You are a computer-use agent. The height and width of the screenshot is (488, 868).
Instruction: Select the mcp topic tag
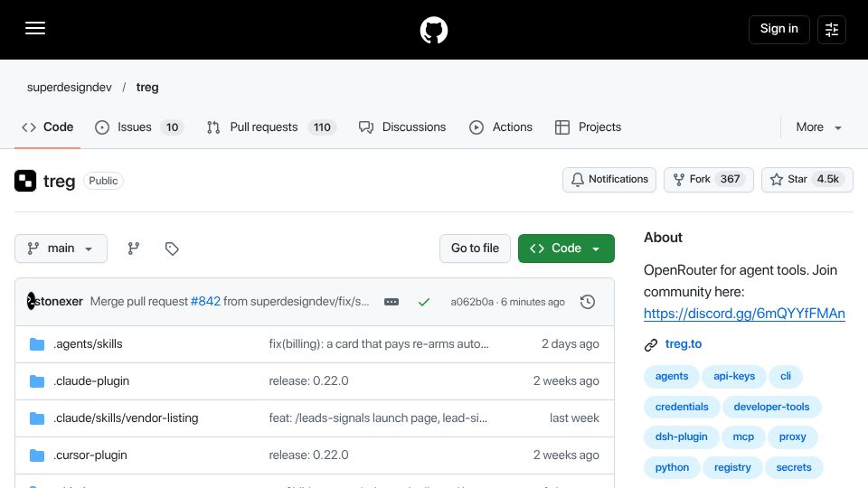tap(743, 436)
